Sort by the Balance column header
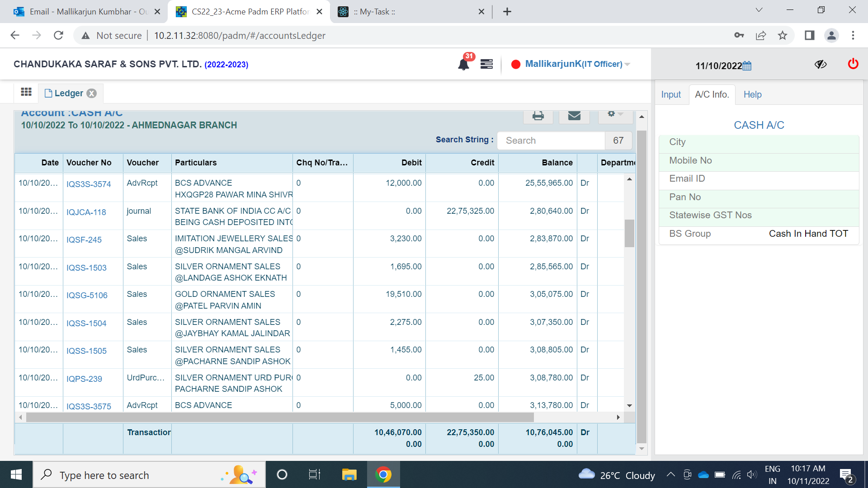Viewport: 868px width, 488px height. coord(538,163)
